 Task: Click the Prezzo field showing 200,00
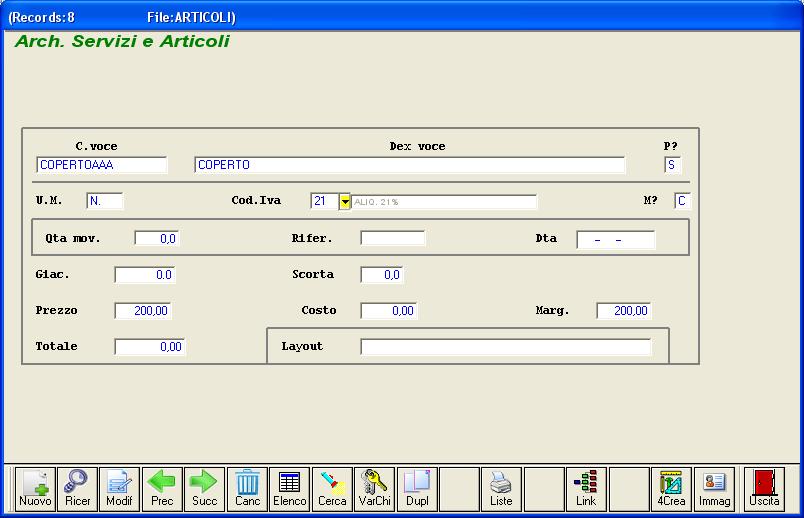(x=143, y=311)
